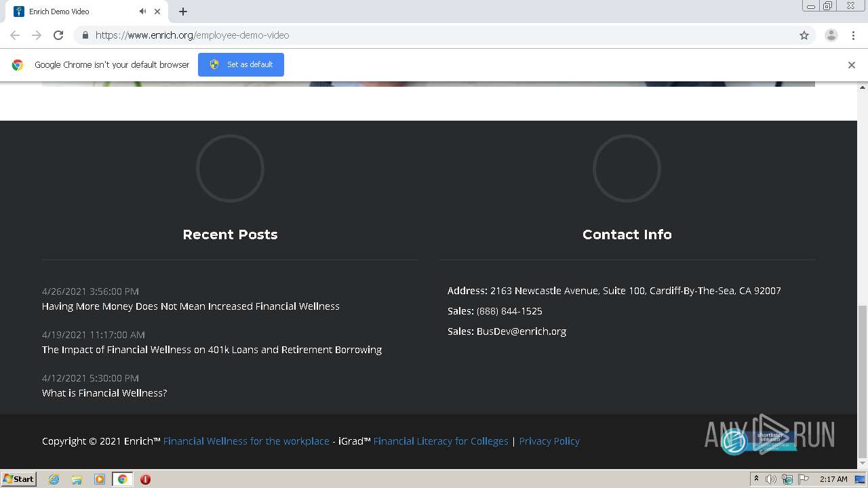Open the Chrome three-dot menu

(x=853, y=35)
